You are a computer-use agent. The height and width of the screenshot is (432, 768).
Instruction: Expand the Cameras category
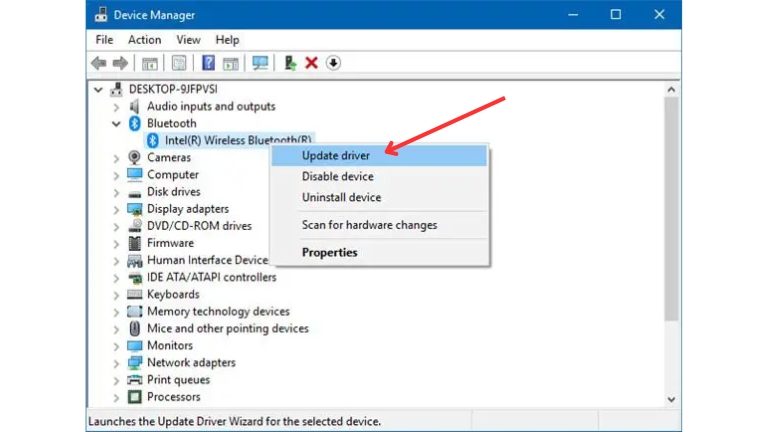point(116,158)
